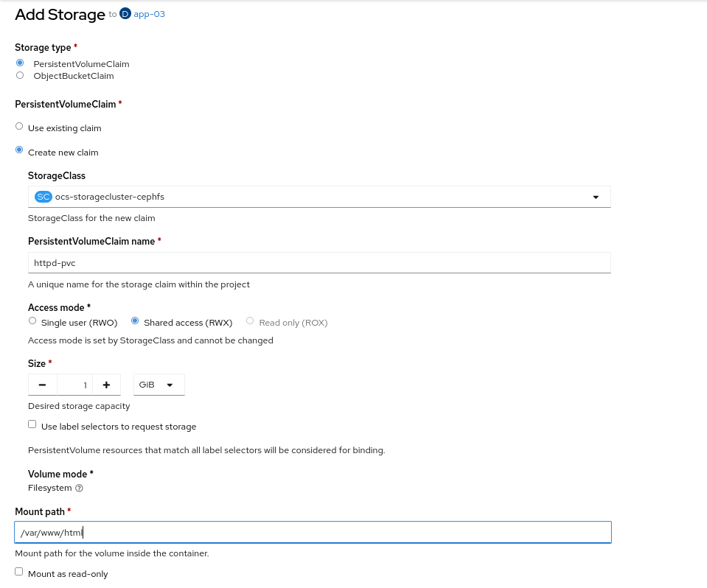This screenshot has width=707, height=588.
Task: Click the Mount path input field
Action: coord(313,533)
